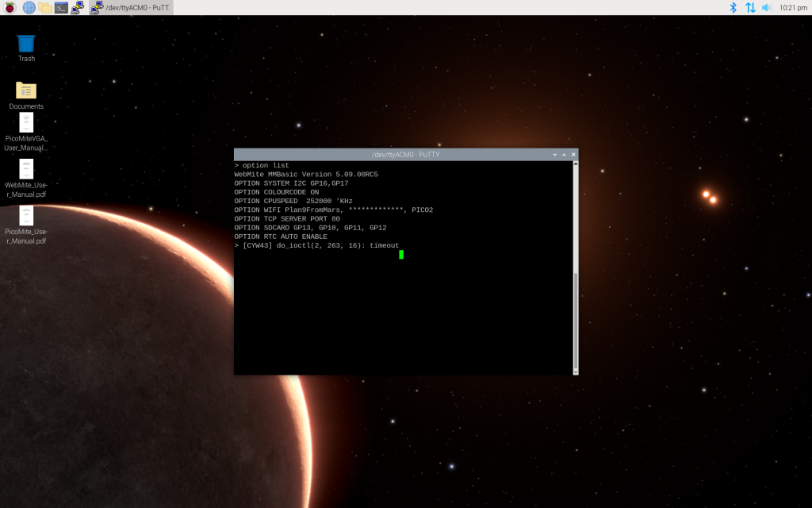Launch the Terminal from the top panel
The height and width of the screenshot is (508, 812).
(x=61, y=7)
